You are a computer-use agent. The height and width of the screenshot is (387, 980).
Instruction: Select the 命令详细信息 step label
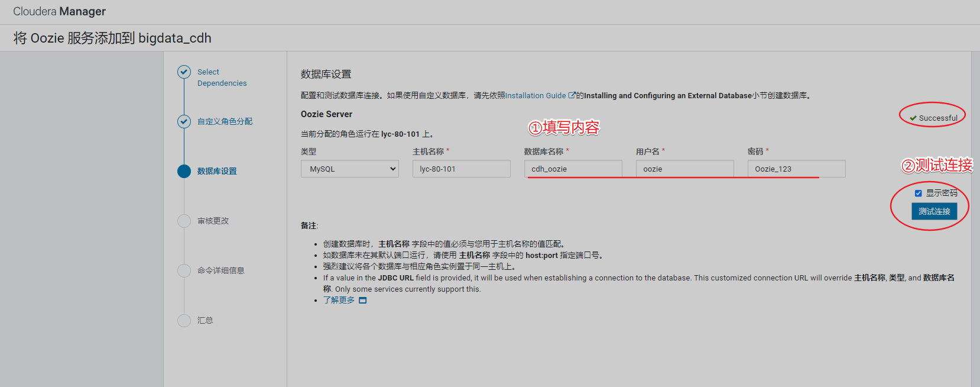tap(220, 270)
